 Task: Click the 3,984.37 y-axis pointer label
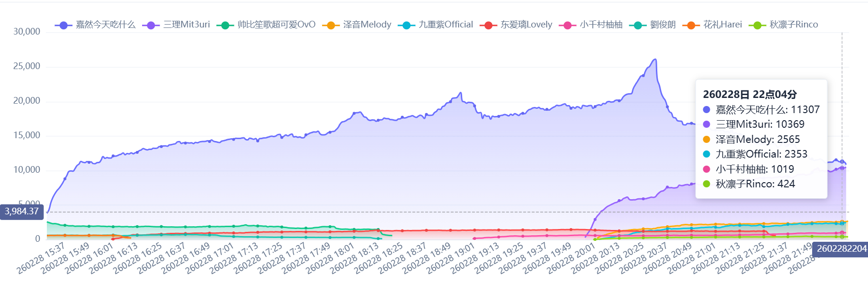click(x=22, y=212)
